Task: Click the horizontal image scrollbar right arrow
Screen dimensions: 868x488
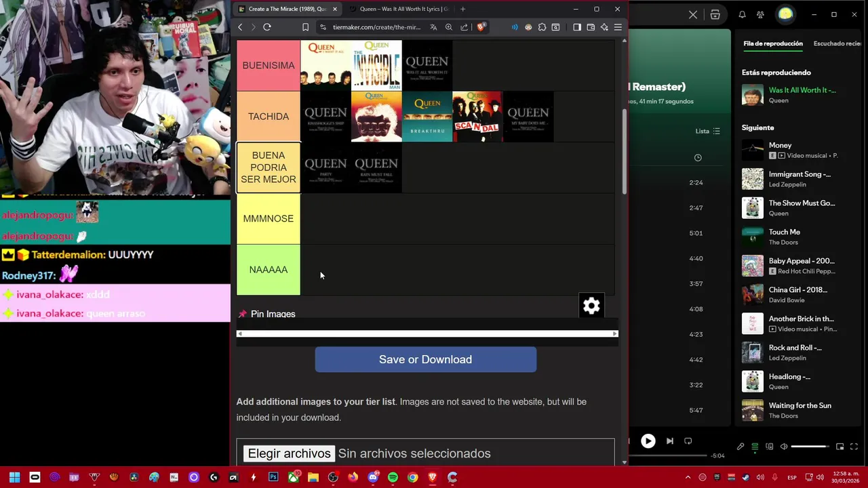Action: click(615, 333)
